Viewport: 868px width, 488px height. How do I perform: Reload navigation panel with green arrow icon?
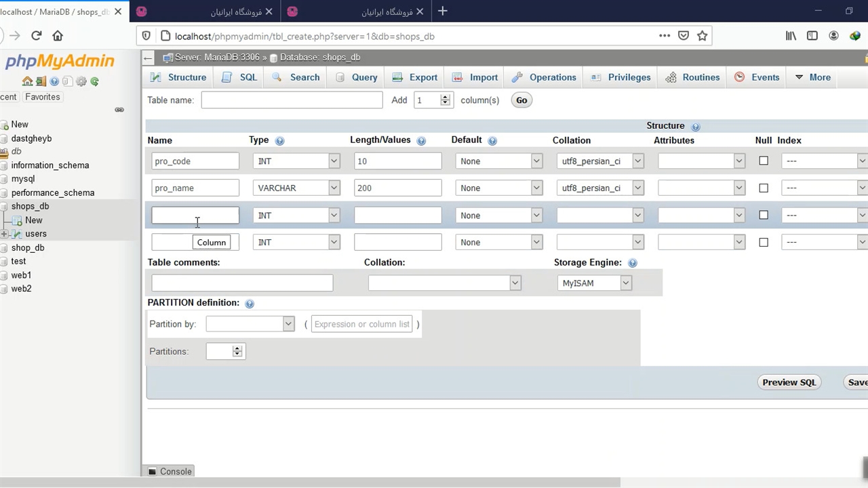[x=95, y=81]
